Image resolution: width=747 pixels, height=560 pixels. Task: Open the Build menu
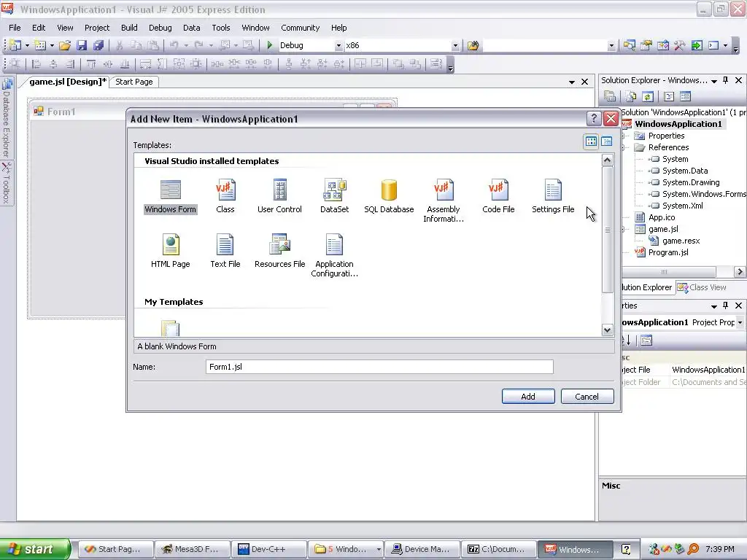tap(129, 28)
